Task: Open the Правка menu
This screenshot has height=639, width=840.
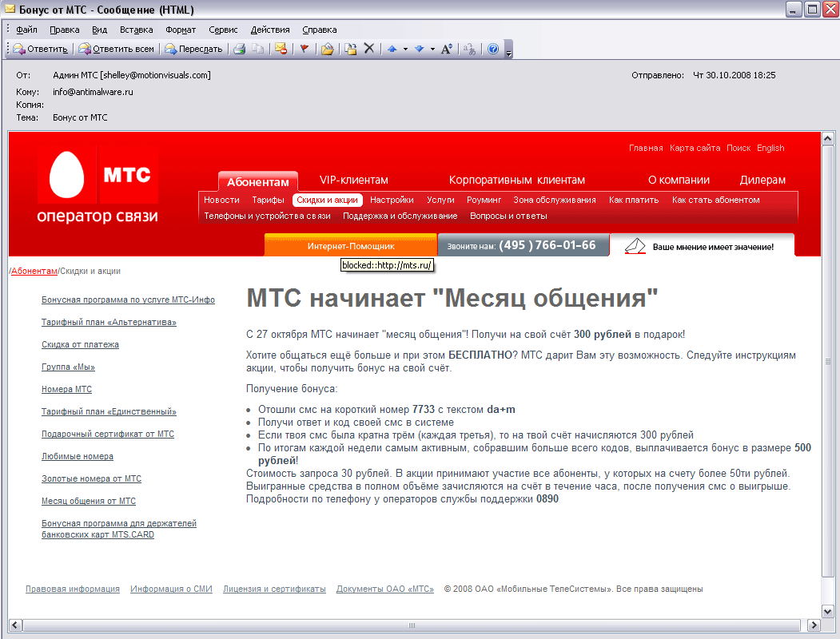Action: coord(64,30)
